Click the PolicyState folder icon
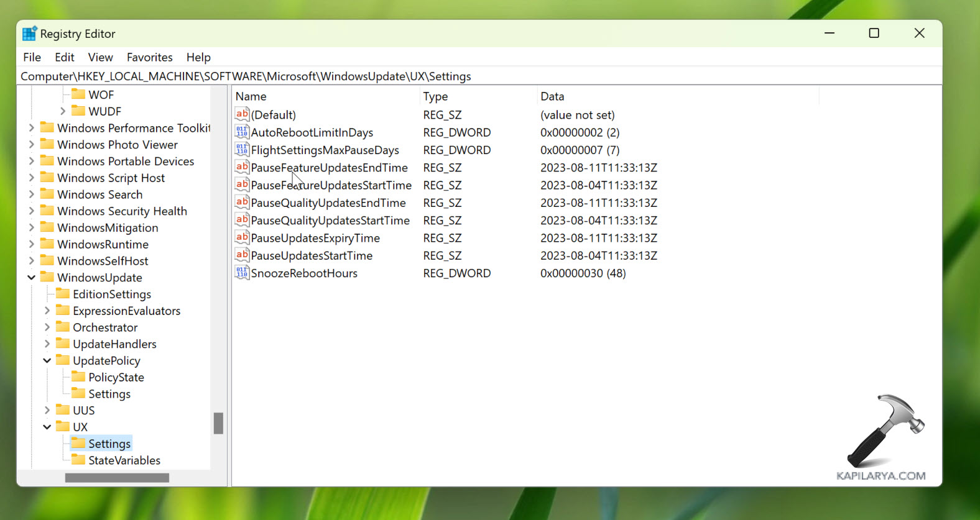Viewport: 980px width, 520px height. pyautogui.click(x=78, y=376)
